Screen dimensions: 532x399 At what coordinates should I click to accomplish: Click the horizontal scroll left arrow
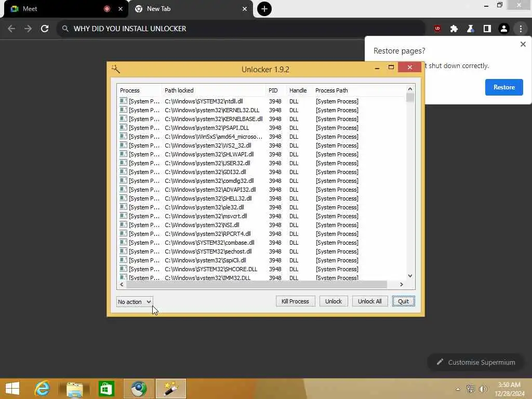click(x=122, y=284)
